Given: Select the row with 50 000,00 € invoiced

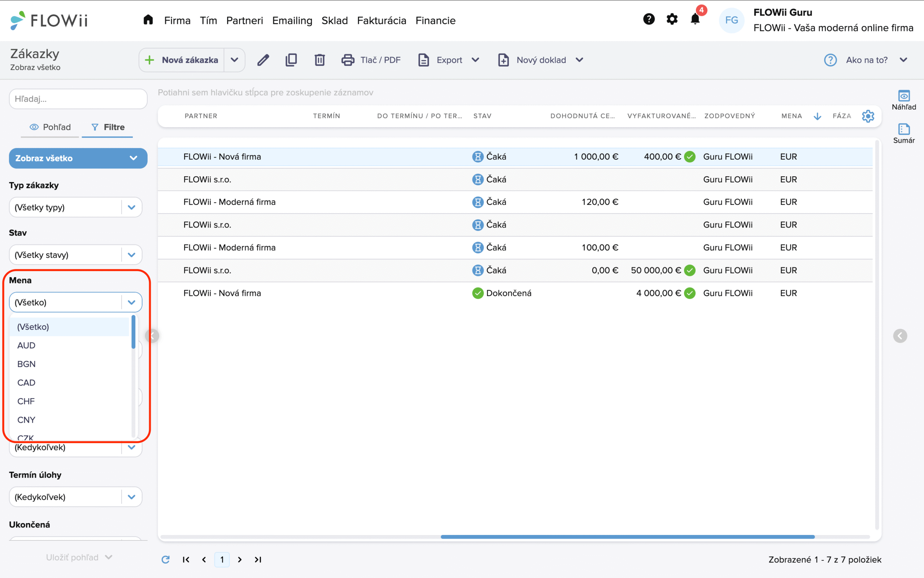Looking at the screenshot, I should pos(515,271).
